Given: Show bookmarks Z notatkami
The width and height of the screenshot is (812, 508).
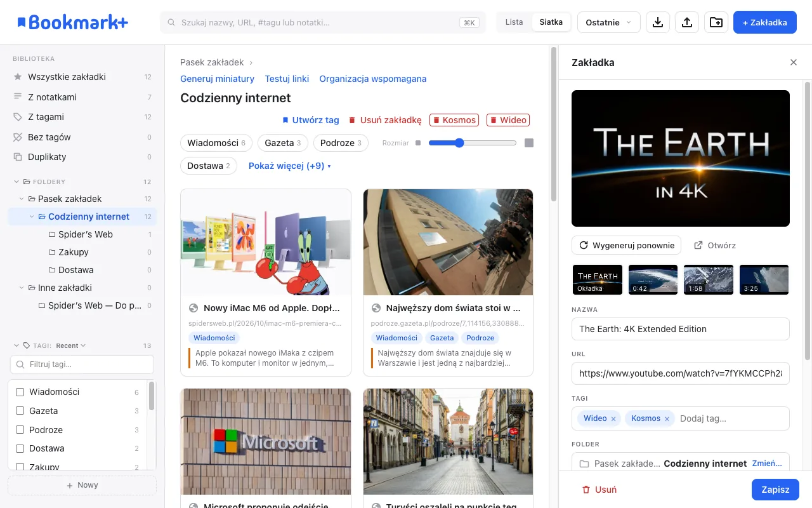Looking at the screenshot, I should (82, 97).
